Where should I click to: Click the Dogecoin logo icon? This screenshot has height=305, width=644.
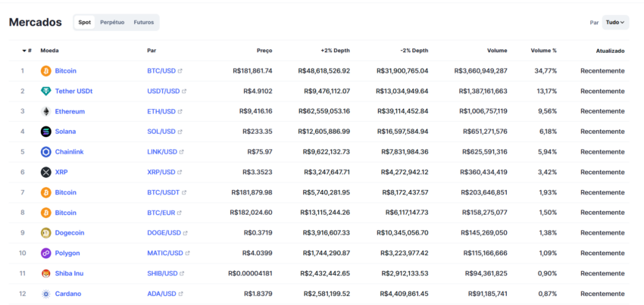46,233
